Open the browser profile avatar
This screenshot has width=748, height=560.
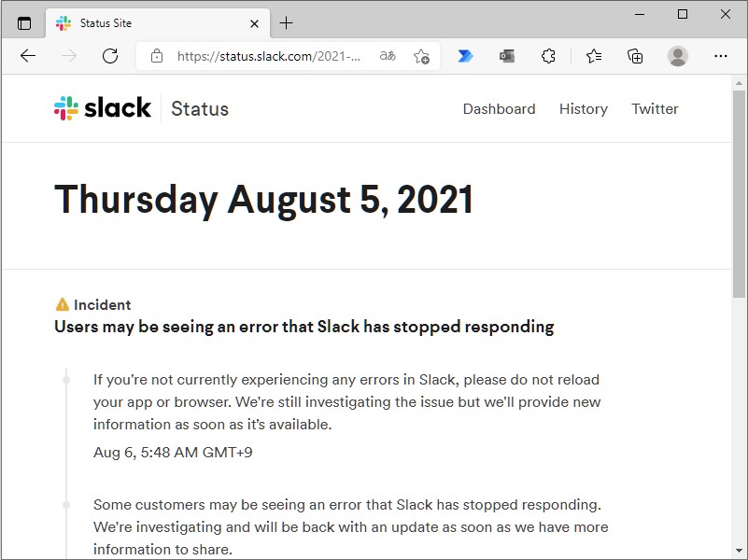click(678, 56)
